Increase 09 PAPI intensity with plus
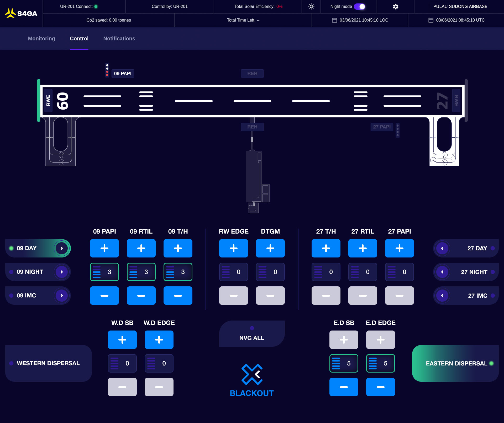 [104, 248]
